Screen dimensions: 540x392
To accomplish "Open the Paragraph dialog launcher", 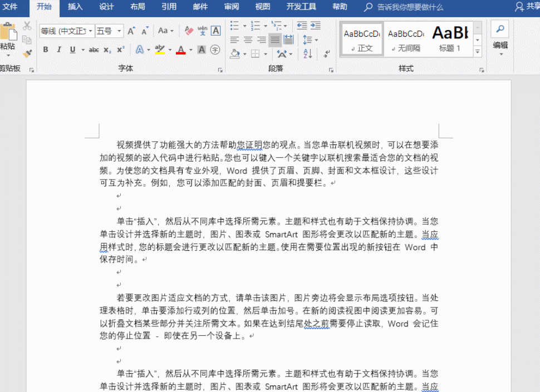I will 331,70.
